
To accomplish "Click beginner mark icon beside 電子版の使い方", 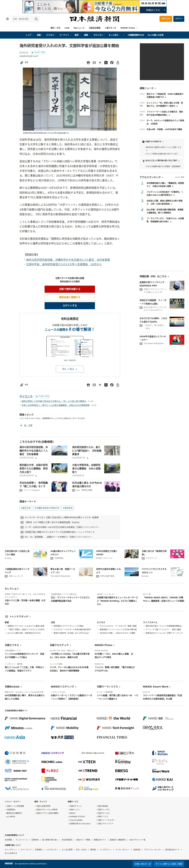I will (143, 161).
